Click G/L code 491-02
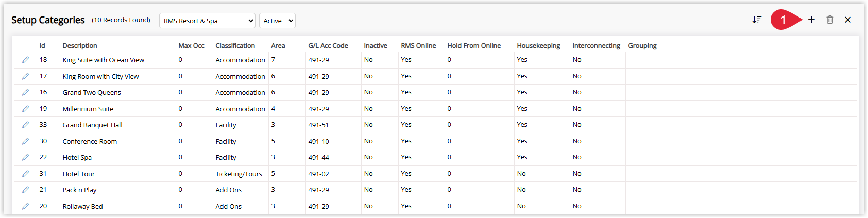This screenshot has width=868, height=218. point(319,174)
